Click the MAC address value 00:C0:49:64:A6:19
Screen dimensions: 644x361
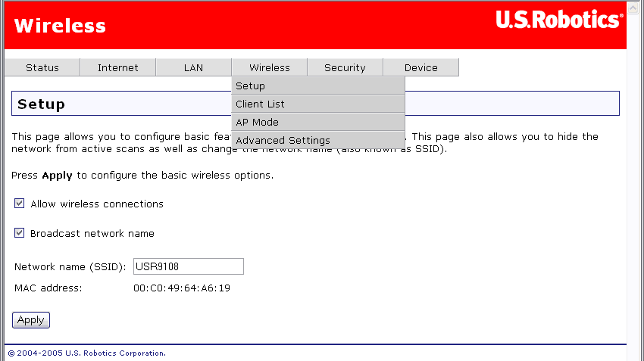coord(182,288)
